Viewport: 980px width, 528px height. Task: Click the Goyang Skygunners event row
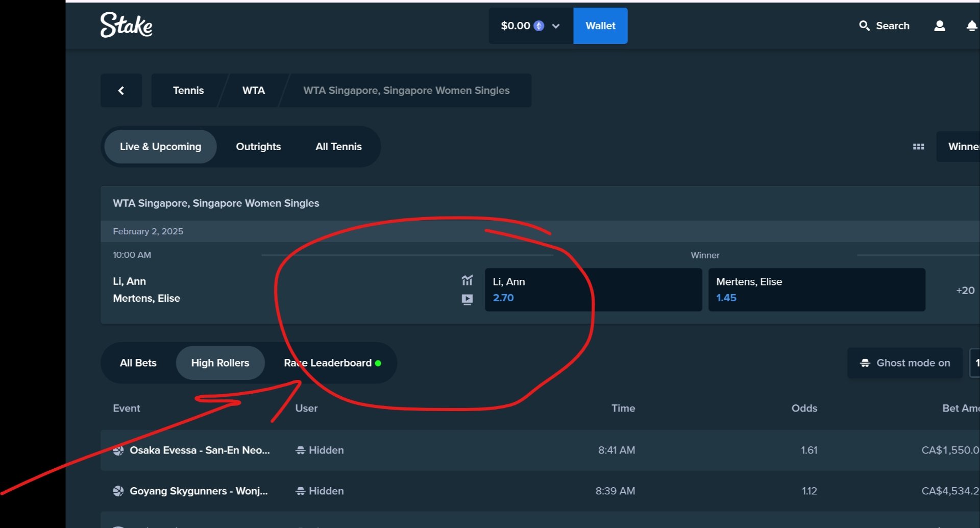540,491
